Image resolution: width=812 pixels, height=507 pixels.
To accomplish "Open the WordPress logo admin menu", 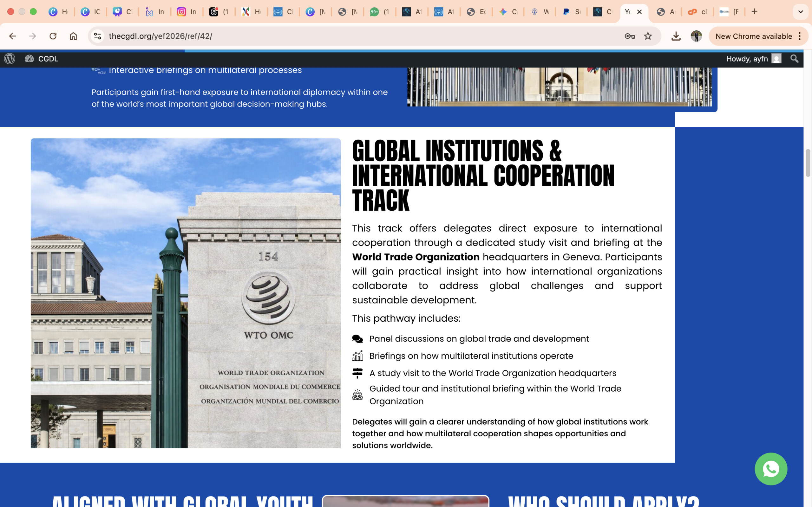I will (x=10, y=59).
